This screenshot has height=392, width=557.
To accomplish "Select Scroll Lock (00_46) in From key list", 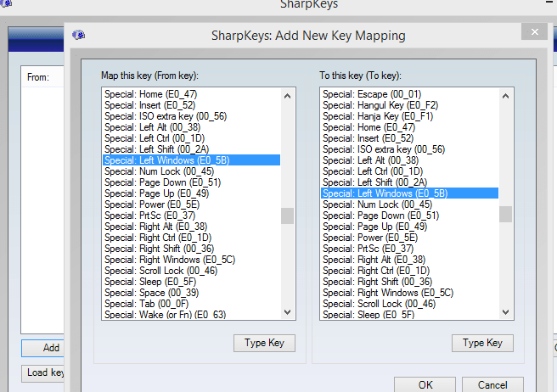I will click(x=191, y=270).
